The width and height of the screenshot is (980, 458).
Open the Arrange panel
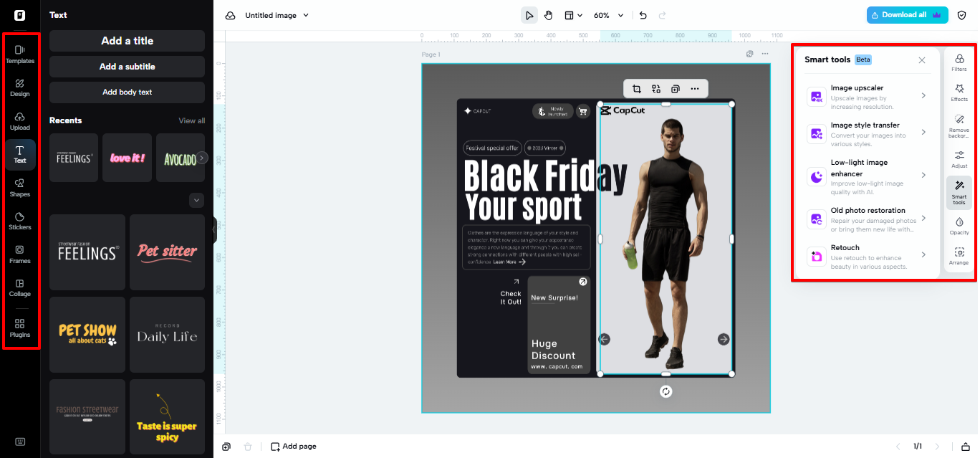(959, 257)
